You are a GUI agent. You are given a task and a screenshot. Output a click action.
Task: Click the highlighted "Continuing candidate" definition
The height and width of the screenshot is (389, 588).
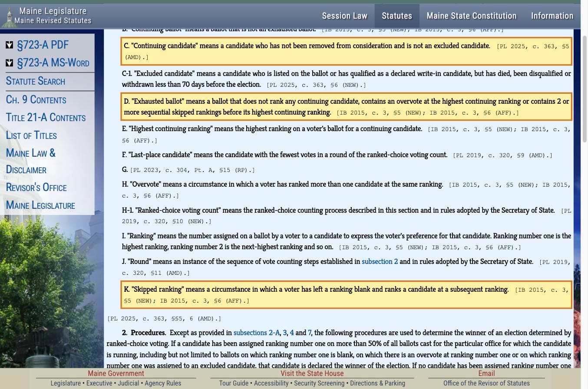pos(346,51)
